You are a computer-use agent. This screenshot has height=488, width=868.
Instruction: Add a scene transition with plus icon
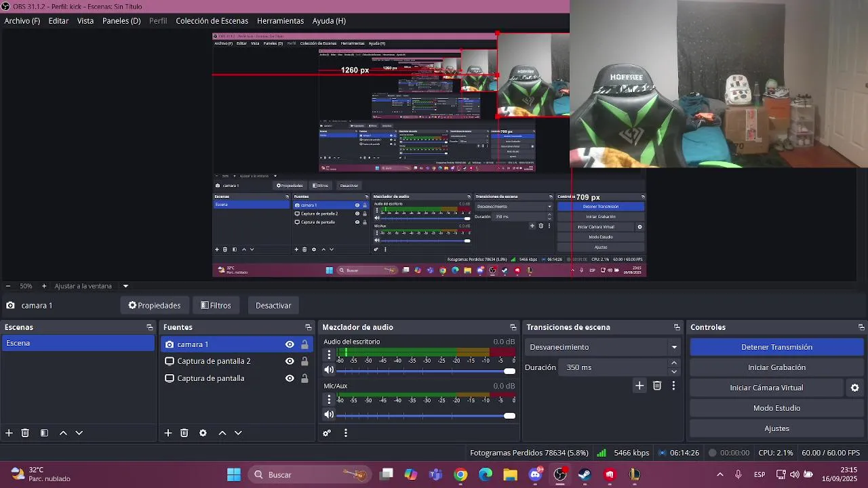[x=639, y=386]
